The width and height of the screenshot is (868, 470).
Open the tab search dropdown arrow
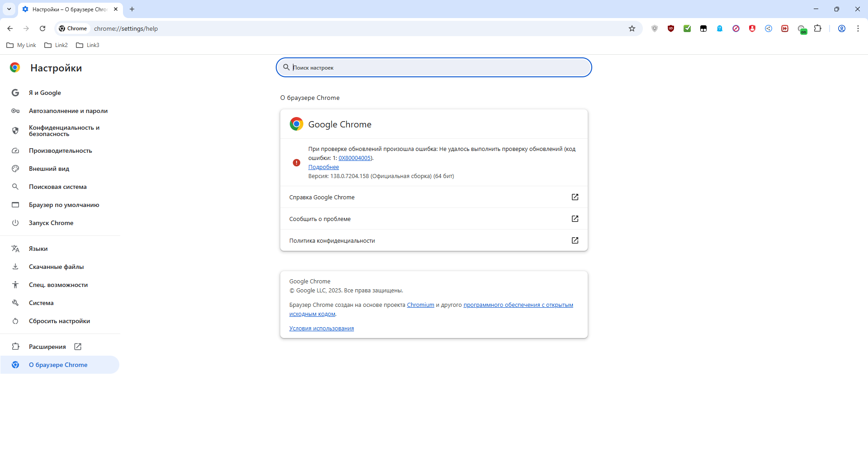pyautogui.click(x=9, y=9)
